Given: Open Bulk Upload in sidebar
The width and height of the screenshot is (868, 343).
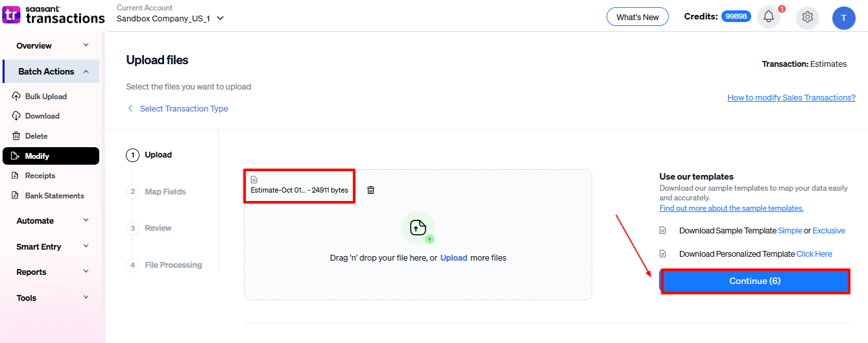Looking at the screenshot, I should pos(45,97).
